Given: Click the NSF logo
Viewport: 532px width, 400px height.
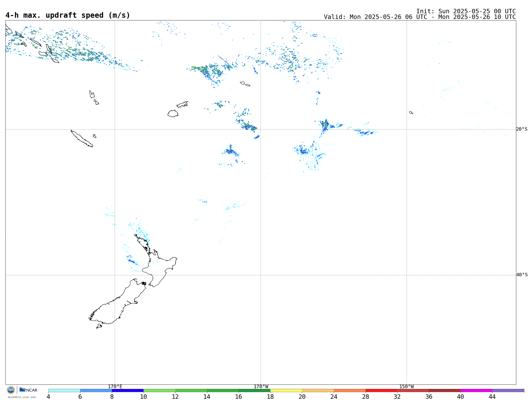Looking at the screenshot, I should [x=11, y=390].
